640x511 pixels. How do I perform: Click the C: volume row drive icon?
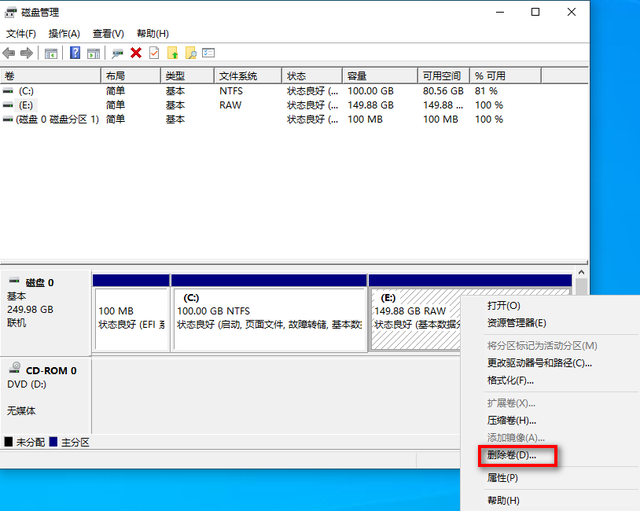click(8, 91)
